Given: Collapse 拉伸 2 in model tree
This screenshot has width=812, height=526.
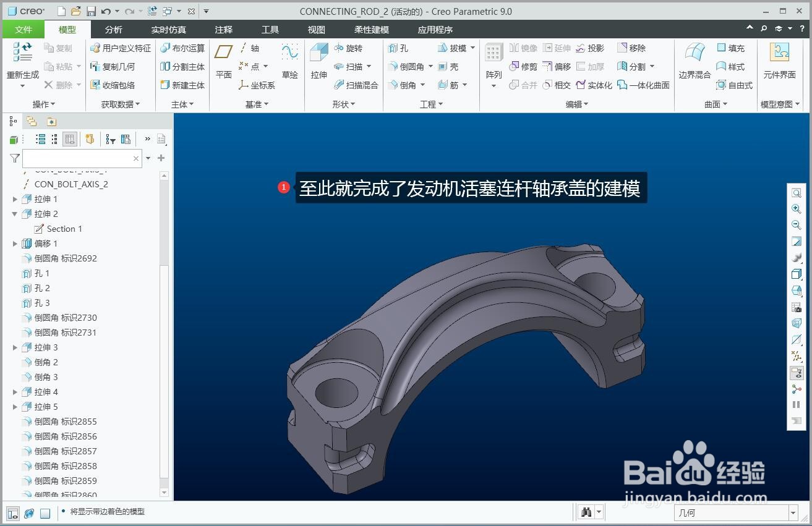Looking at the screenshot, I should click(x=15, y=214).
